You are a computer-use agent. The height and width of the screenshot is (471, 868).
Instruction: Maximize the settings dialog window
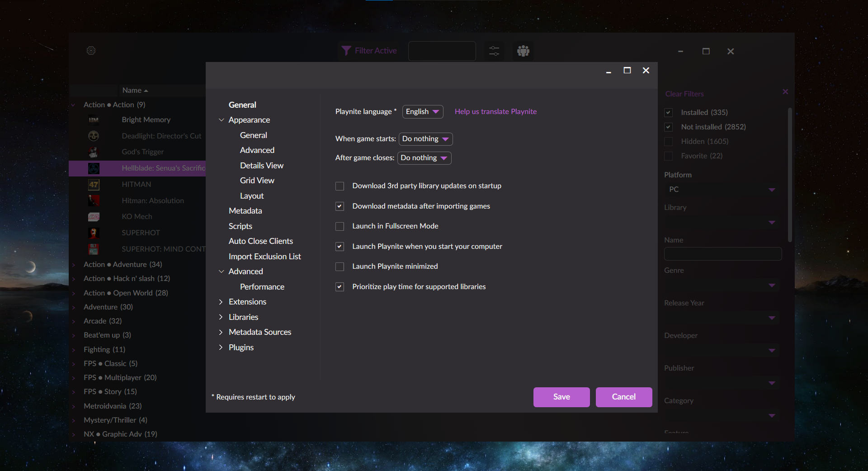tap(627, 70)
